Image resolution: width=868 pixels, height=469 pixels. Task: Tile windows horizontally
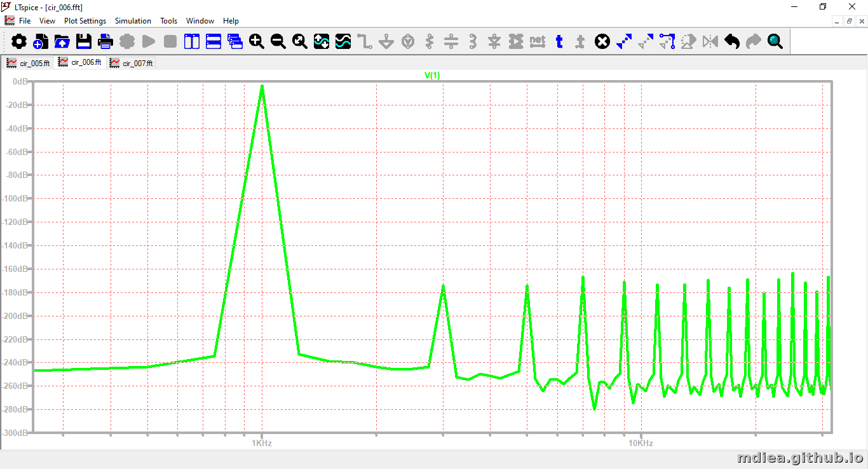[214, 42]
